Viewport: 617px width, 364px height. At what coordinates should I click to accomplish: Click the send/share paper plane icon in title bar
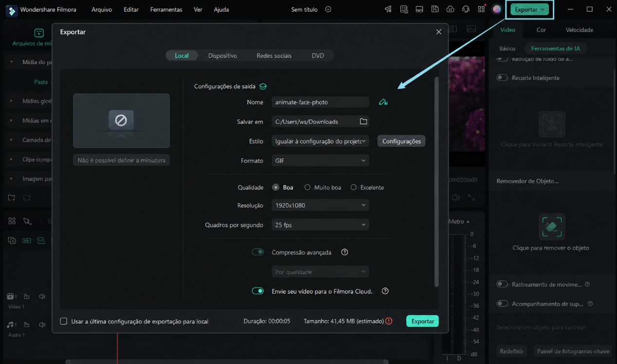(388, 9)
